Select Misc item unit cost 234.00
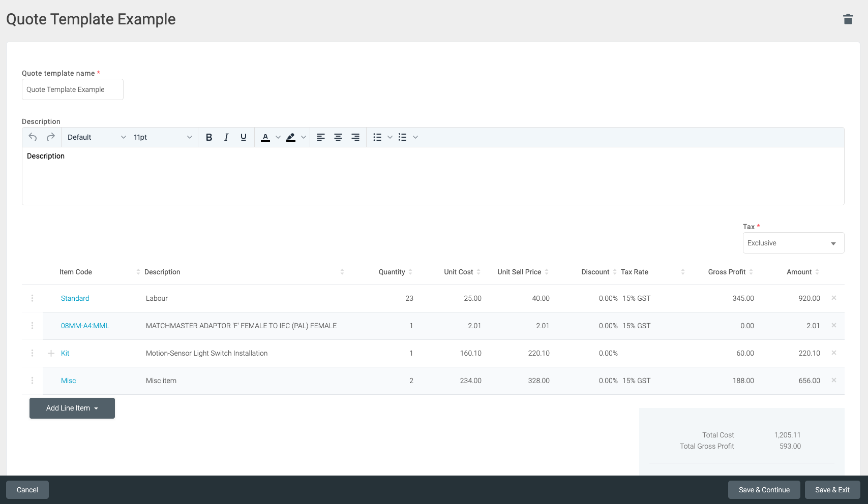 point(471,381)
